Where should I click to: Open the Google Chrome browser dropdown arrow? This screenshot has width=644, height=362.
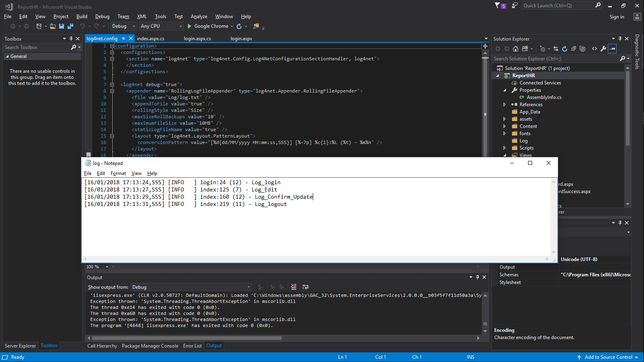coord(232,26)
